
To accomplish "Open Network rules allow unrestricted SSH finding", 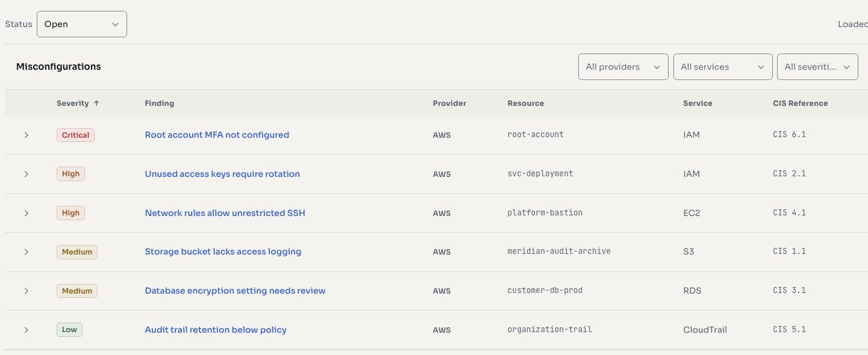I will 225,213.
